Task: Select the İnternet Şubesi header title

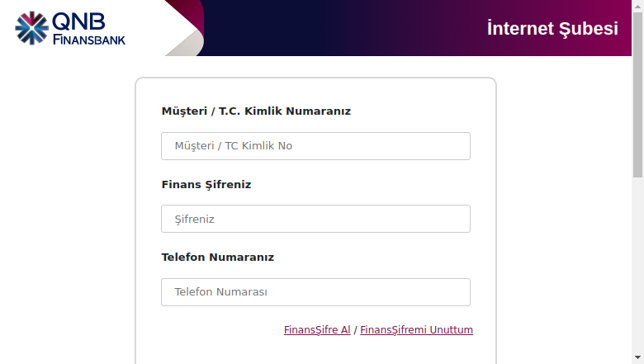Action: [552, 28]
